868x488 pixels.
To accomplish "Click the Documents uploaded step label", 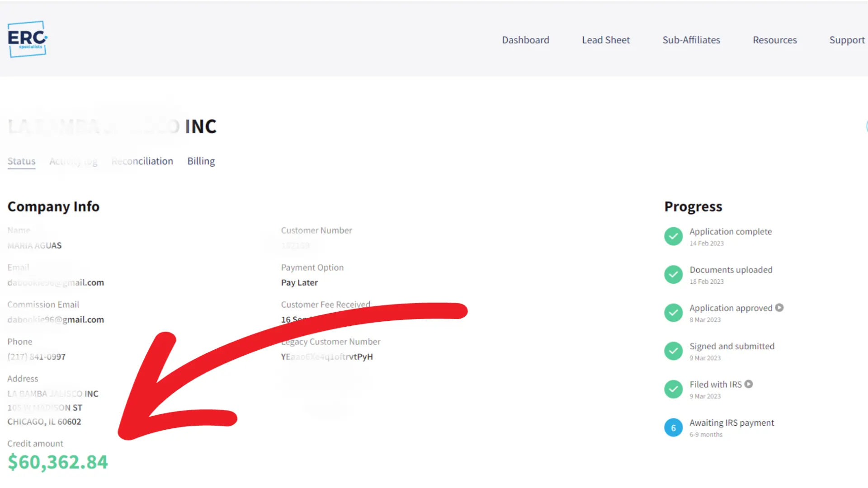I will [731, 270].
